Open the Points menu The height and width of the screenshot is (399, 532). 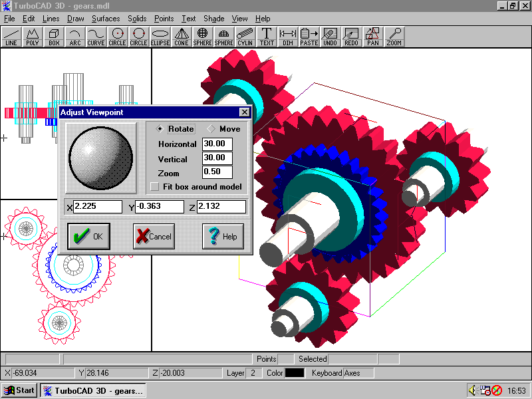click(164, 19)
